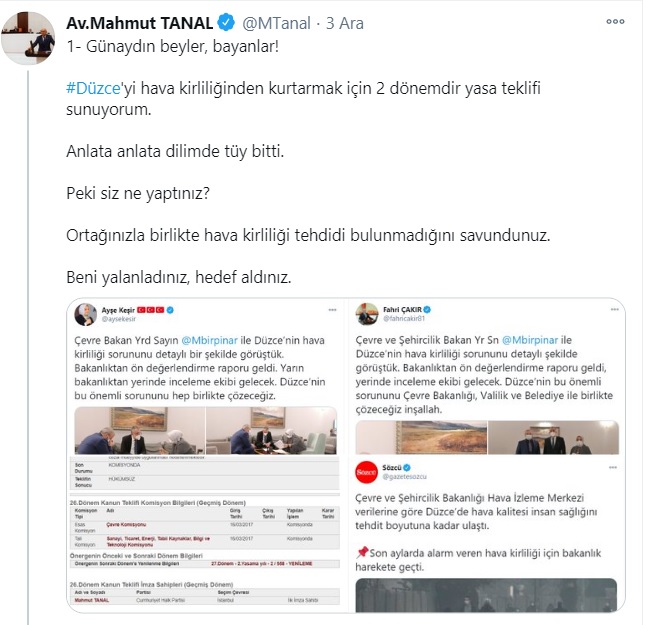
Task: Click Ayşe Keşir's avatar in embedded image
Action: click(86, 314)
